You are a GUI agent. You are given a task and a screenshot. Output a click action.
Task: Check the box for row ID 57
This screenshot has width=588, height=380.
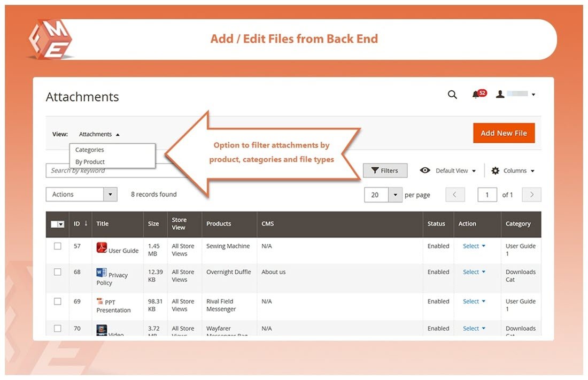[58, 246]
